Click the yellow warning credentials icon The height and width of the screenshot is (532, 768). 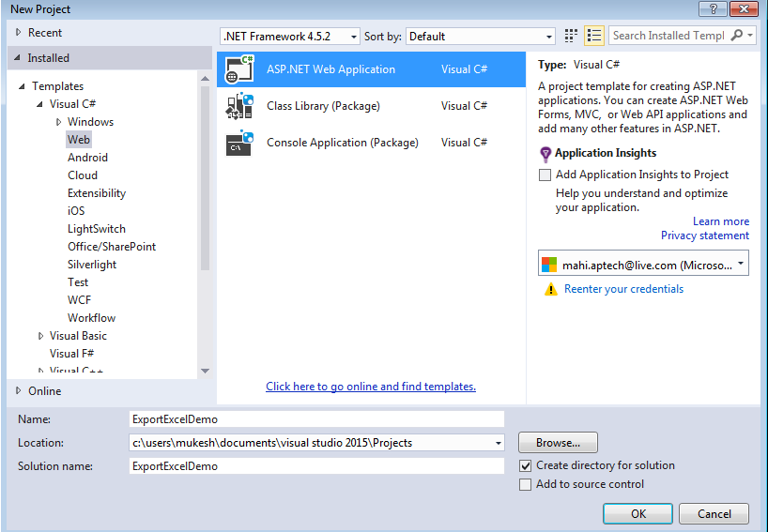[x=551, y=289]
